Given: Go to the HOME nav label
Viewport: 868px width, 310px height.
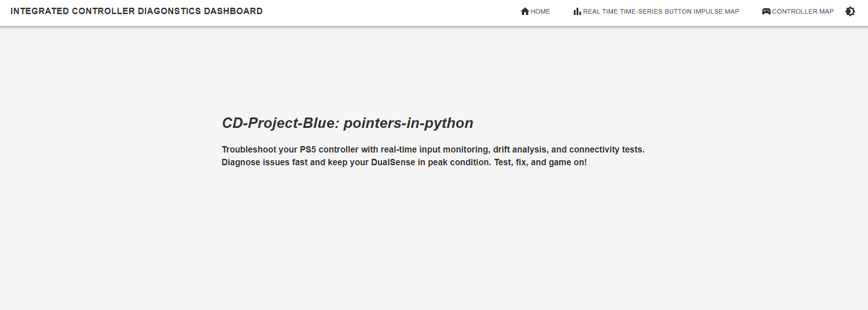Looking at the screenshot, I should point(540,11).
